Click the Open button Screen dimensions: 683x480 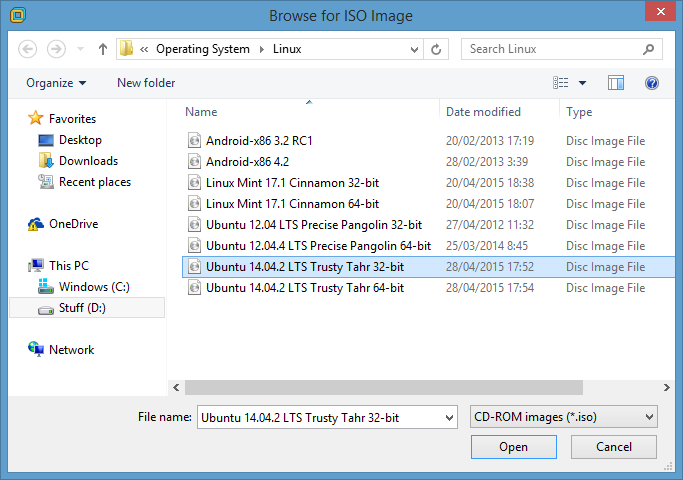tap(514, 447)
